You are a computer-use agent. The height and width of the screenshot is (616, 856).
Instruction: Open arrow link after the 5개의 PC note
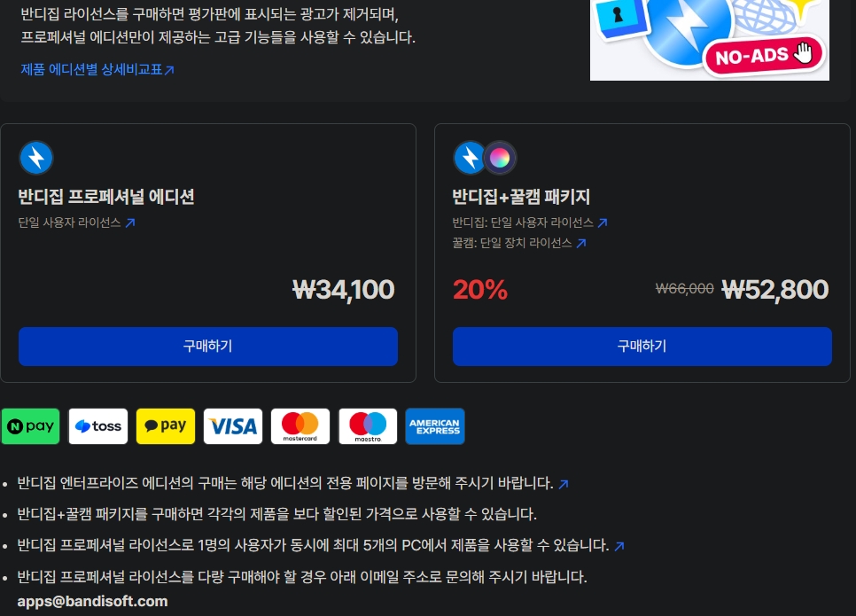click(619, 546)
